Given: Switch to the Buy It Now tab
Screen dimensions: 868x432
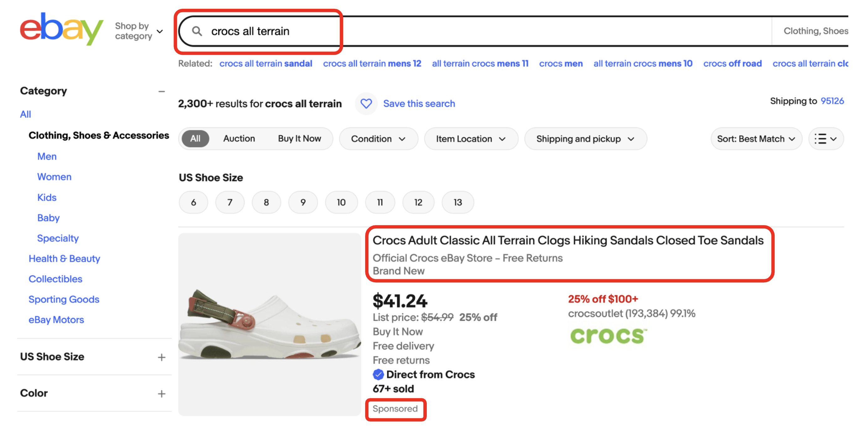Looking at the screenshot, I should 299,139.
